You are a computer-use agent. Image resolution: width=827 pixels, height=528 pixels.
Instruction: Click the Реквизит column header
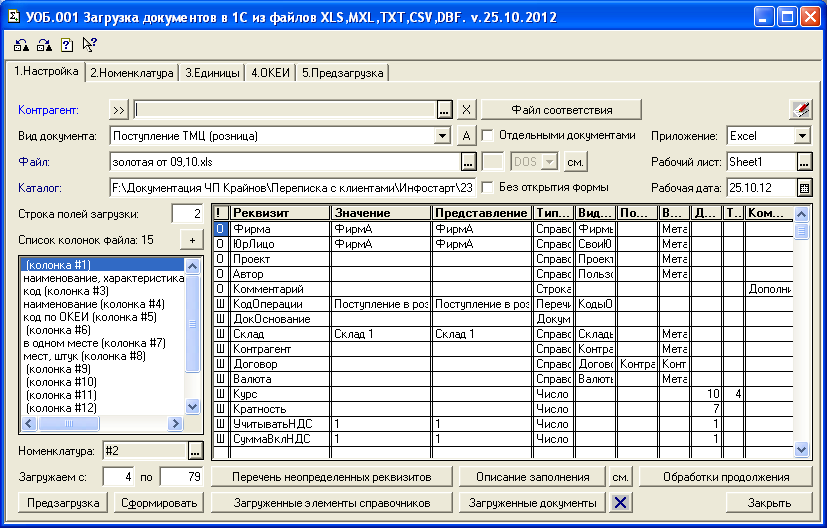[x=281, y=213]
